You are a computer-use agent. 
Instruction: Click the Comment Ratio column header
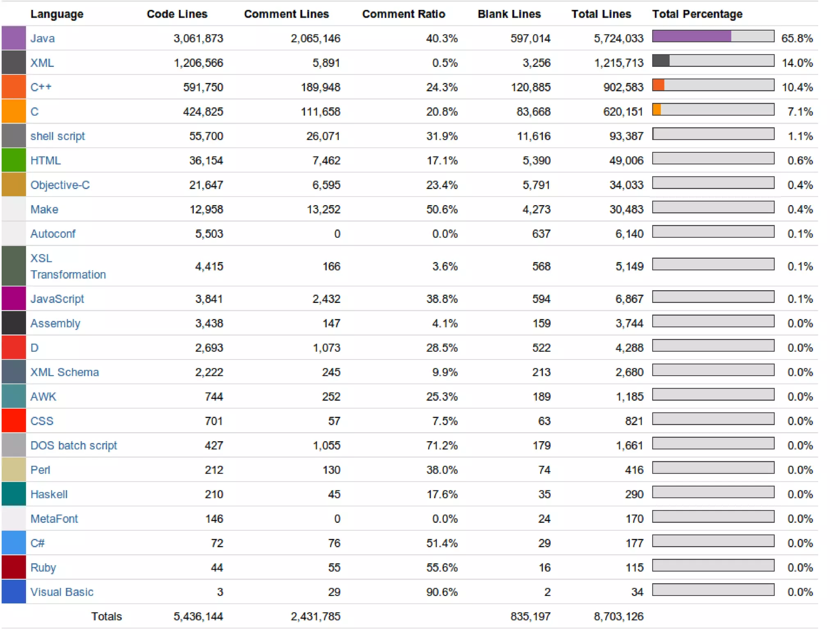pos(403,14)
